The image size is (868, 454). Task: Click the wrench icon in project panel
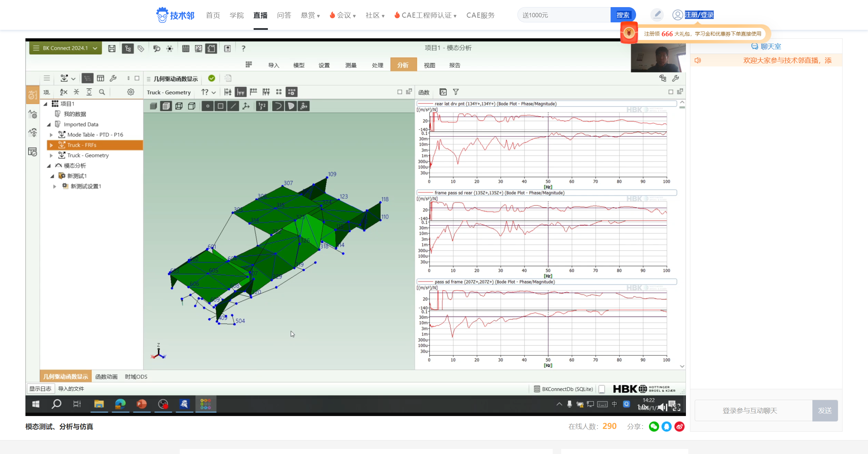click(113, 78)
